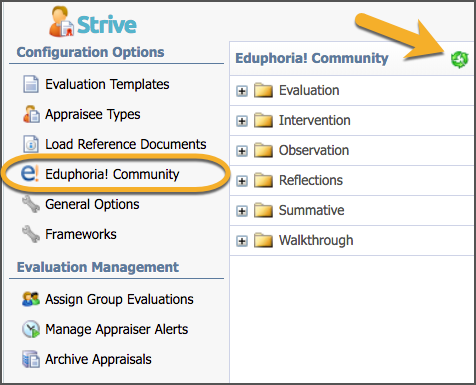The width and height of the screenshot is (476, 385).
Task: Expand the Observation folder tree node
Action: tap(242, 151)
